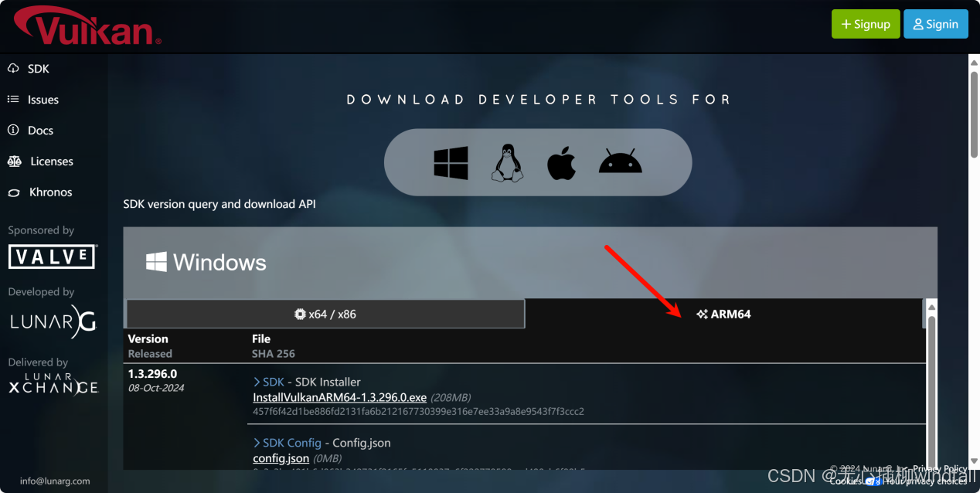
Task: Open Docs in the sidebar
Action: [x=30, y=131]
